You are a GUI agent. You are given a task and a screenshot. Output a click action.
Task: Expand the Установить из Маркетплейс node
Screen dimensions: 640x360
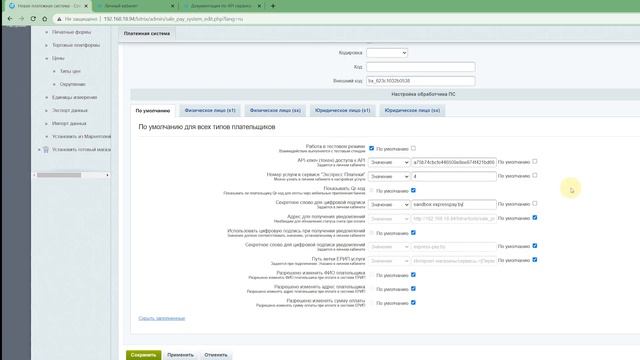pyautogui.click(x=47, y=137)
